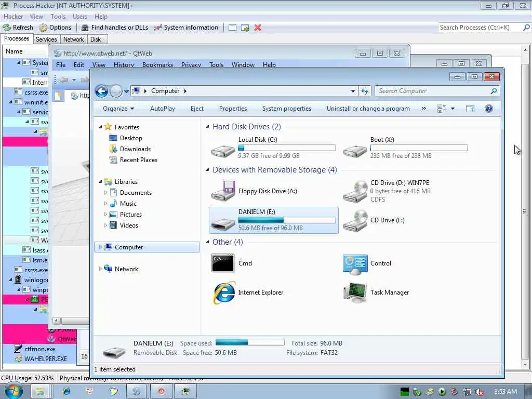Open the Privacy menu in QtWeb
Screen dimensions: 532x399
click(x=191, y=64)
